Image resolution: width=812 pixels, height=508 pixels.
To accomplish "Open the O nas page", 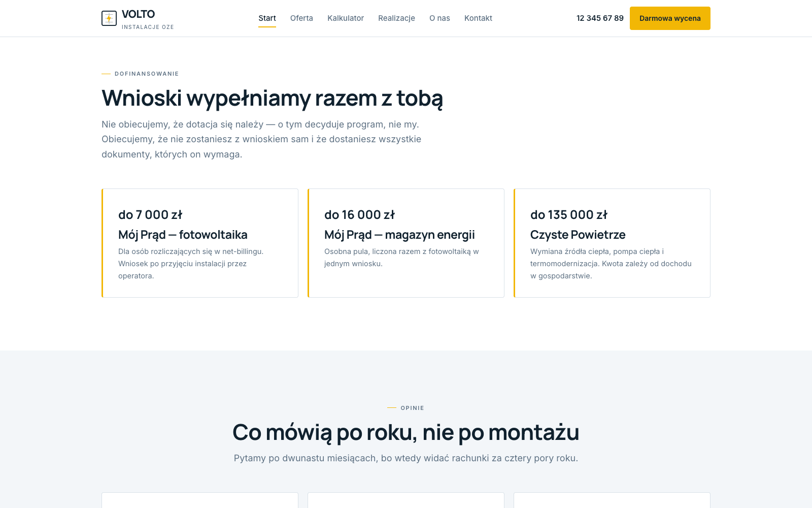I will pyautogui.click(x=439, y=18).
